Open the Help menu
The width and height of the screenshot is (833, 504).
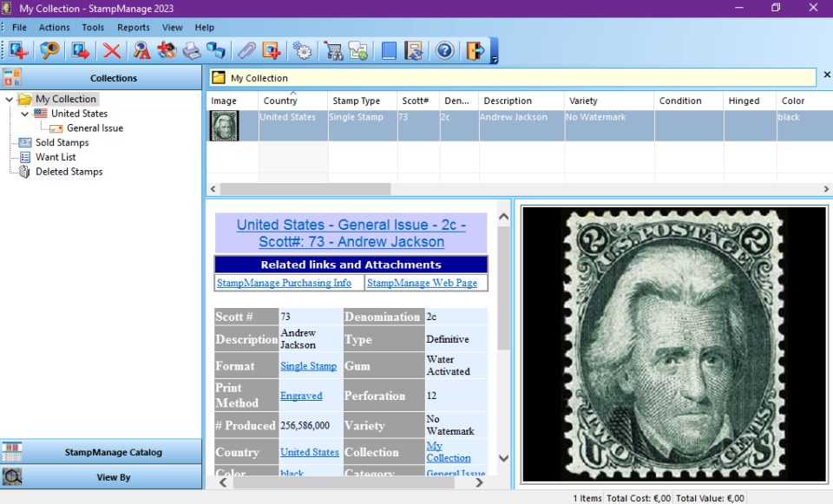tap(204, 27)
